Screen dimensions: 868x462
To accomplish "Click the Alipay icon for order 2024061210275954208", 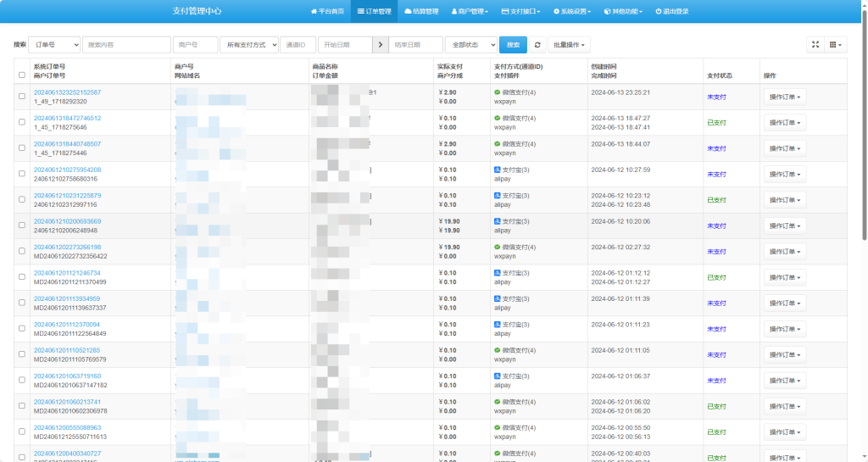I will [x=498, y=170].
